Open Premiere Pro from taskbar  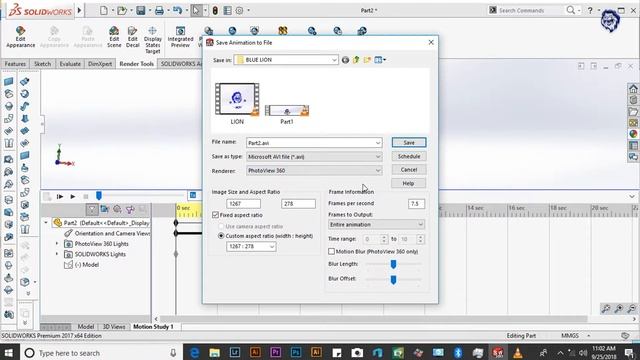276,353
